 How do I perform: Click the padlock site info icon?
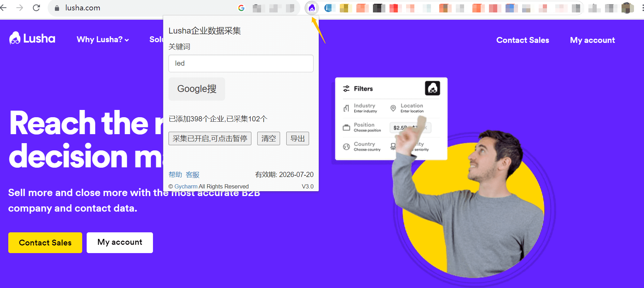[57, 8]
